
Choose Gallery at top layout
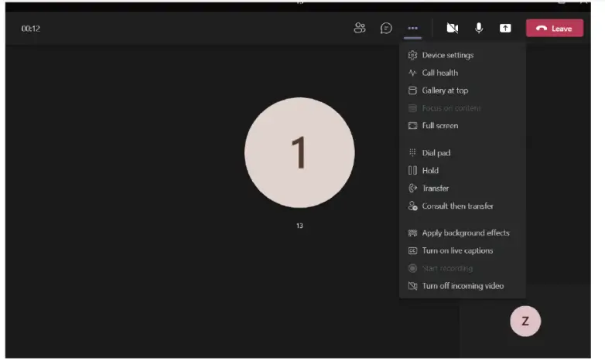point(462,90)
